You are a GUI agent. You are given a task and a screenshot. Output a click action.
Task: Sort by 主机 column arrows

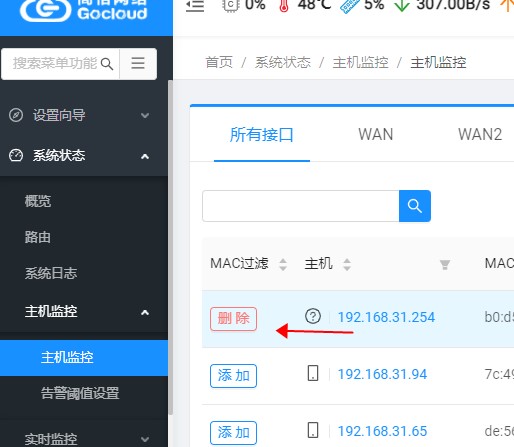(347, 264)
